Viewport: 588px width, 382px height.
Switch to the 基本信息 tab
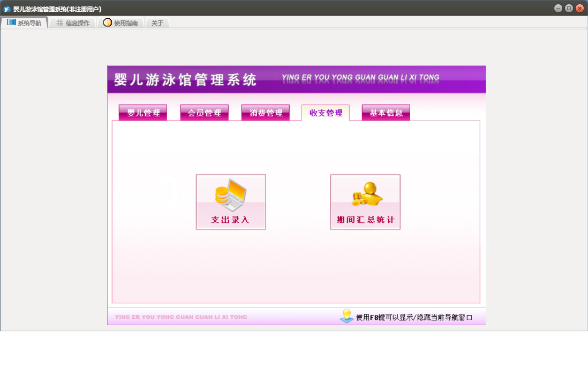pyautogui.click(x=386, y=113)
